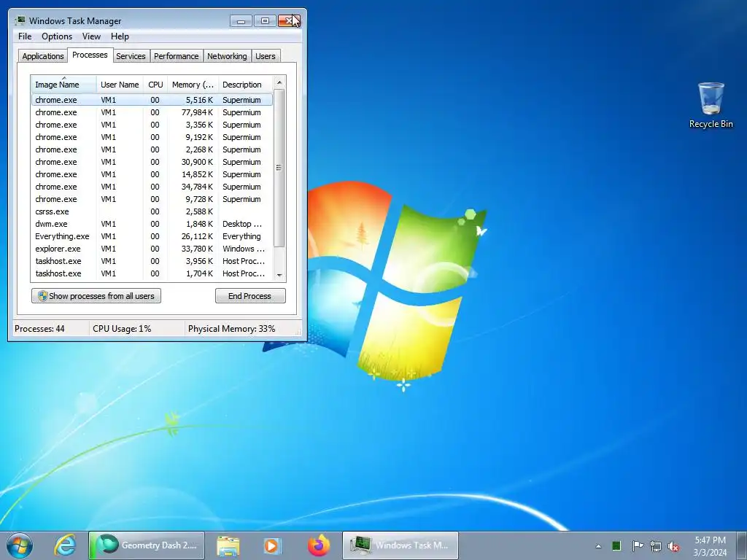The image size is (747, 560).
Task: Open the Help menu
Action: click(120, 36)
